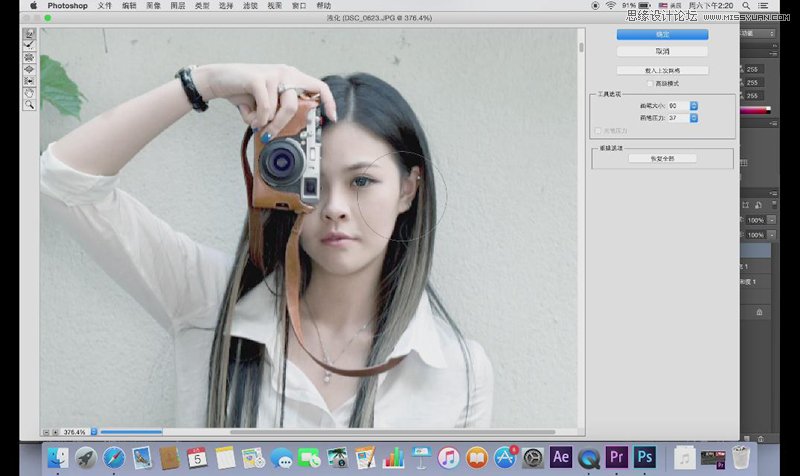The image size is (800, 476).
Task: Open Messages from the Dock
Action: click(x=281, y=458)
